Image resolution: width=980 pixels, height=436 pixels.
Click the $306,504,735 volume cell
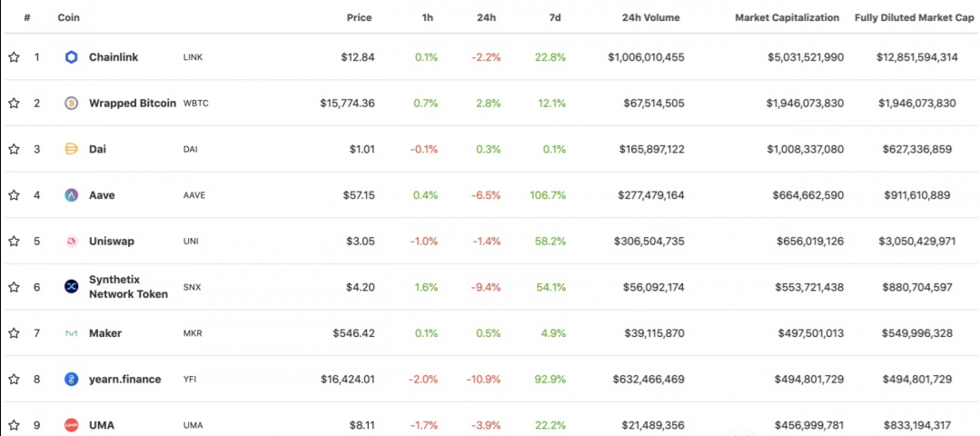click(649, 241)
